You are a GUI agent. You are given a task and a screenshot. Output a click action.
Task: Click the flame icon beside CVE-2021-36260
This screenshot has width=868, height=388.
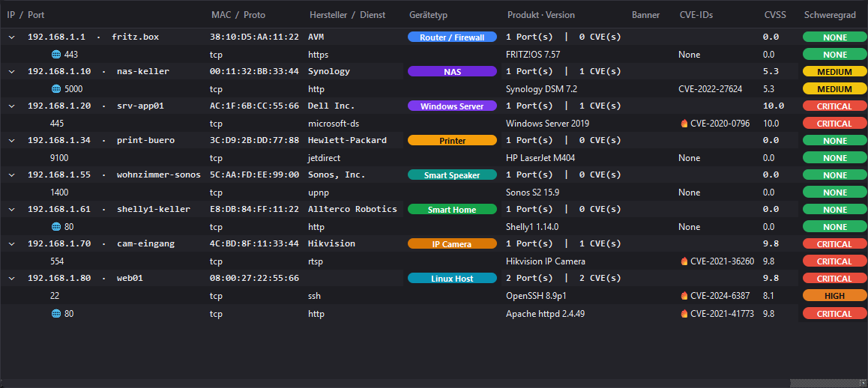pyautogui.click(x=684, y=261)
